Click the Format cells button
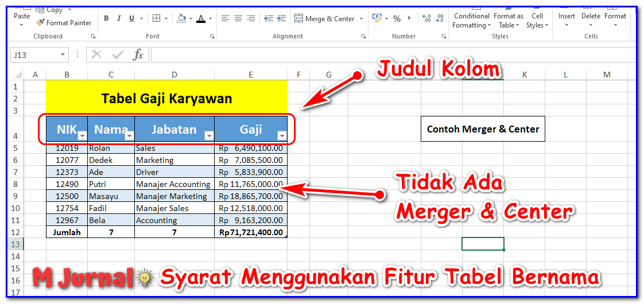This screenshot has width=644, height=304. [x=615, y=17]
